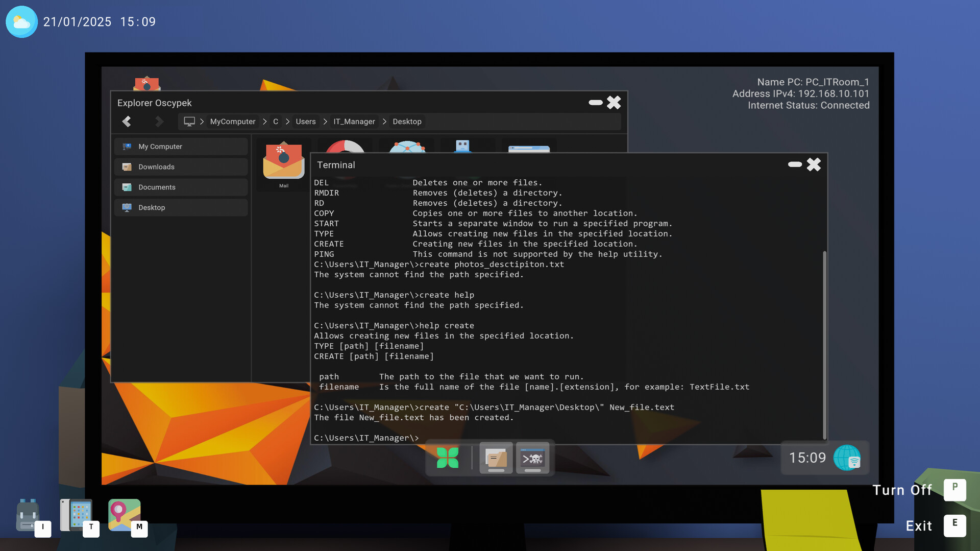Image resolution: width=980 pixels, height=551 pixels.
Task: Open the USB stick icon in Explorer
Action: pyautogui.click(x=463, y=147)
